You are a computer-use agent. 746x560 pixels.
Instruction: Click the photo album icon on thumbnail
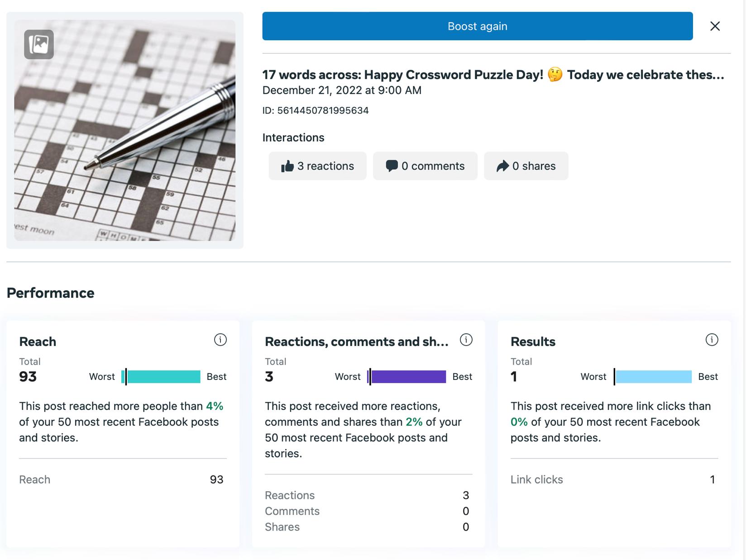[39, 44]
